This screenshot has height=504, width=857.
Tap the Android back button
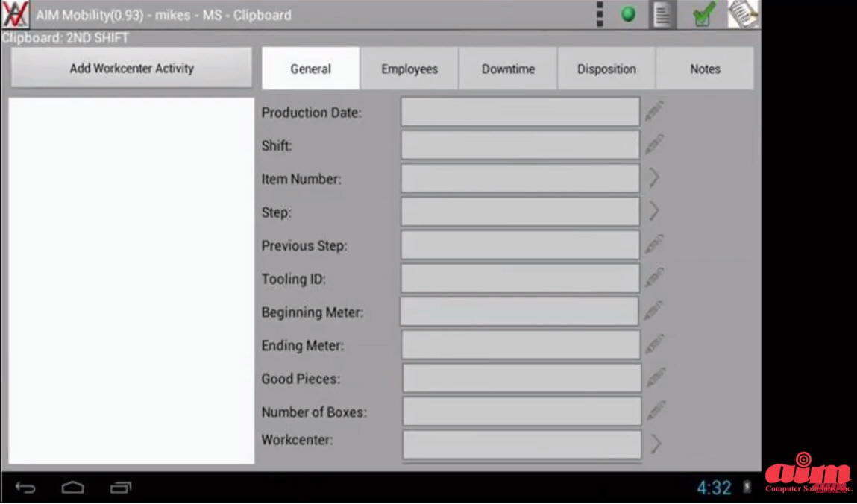[x=25, y=487]
